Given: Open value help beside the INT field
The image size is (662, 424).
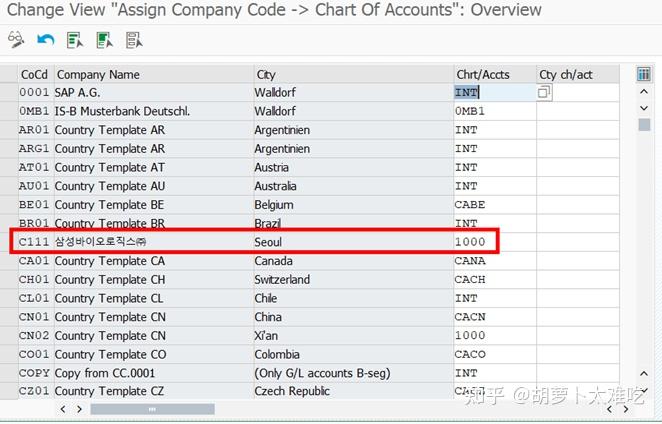Looking at the screenshot, I should pyautogui.click(x=544, y=93).
